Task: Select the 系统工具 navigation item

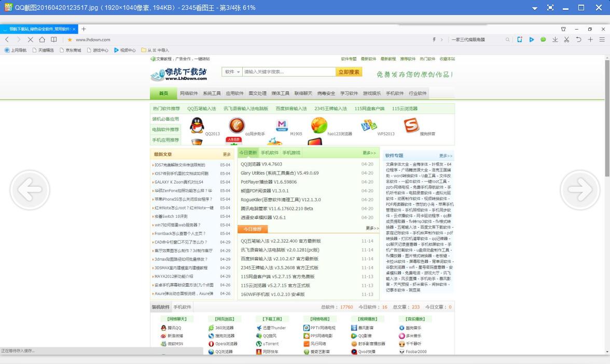Action: pos(212,93)
